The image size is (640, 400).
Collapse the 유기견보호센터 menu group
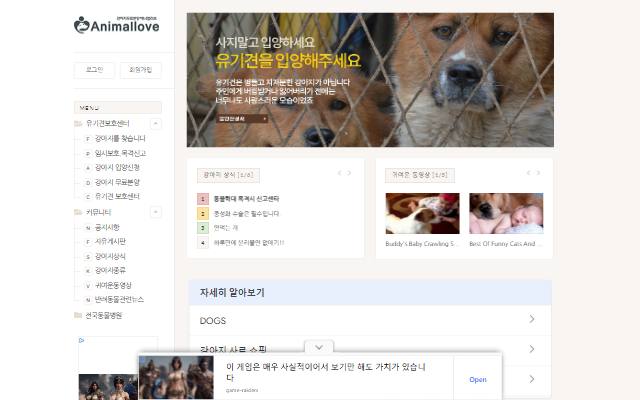pos(156,124)
